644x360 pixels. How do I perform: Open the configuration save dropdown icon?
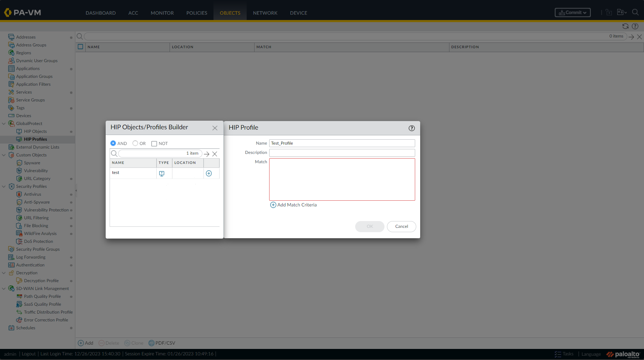(622, 12)
